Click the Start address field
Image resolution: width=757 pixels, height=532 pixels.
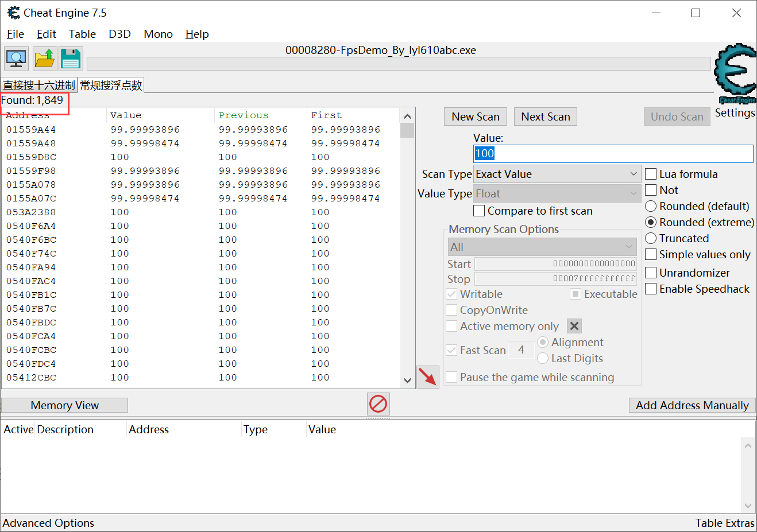(555, 264)
